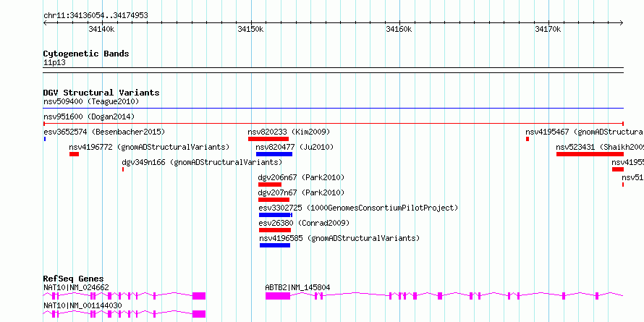Click the RefSeq Genes track title

click(x=74, y=279)
